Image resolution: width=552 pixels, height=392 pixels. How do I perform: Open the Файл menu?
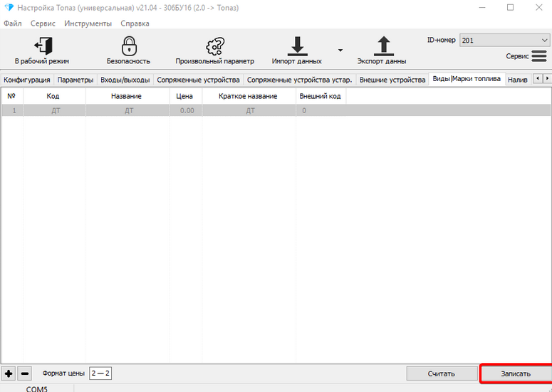point(12,23)
